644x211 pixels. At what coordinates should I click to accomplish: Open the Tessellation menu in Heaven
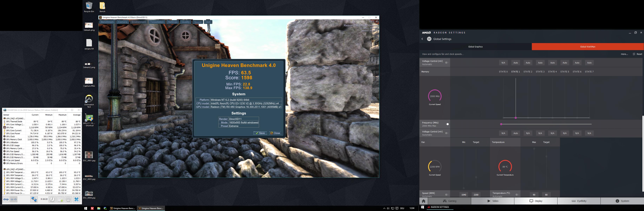[x=157, y=22]
